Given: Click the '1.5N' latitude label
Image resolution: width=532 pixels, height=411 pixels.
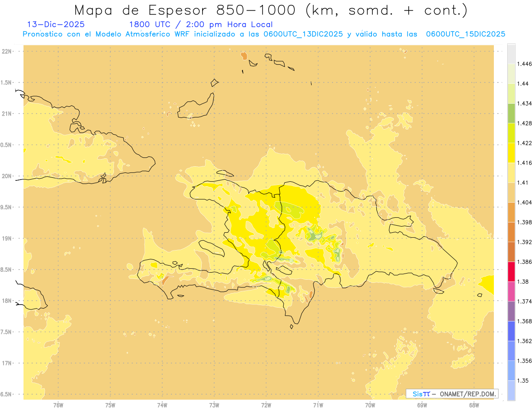Looking at the screenshot, I should click(x=7, y=82).
